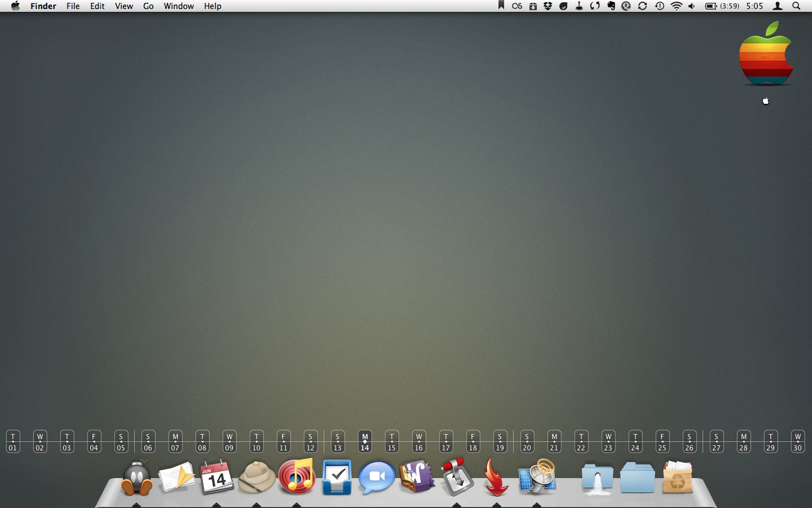Open the Time Machine menu bar icon

659,6
